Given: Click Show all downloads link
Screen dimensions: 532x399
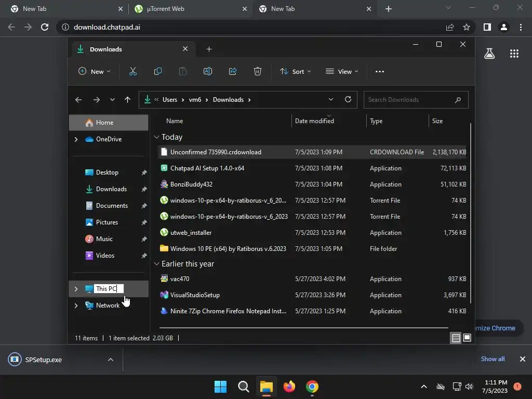Looking at the screenshot, I should coord(493,359).
